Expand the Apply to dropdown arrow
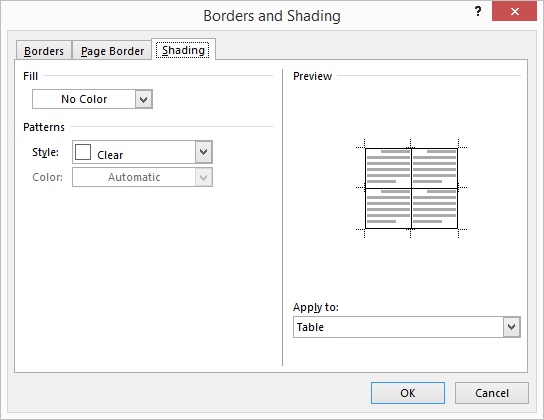Viewport: 544px width, 420px height. pyautogui.click(x=511, y=327)
